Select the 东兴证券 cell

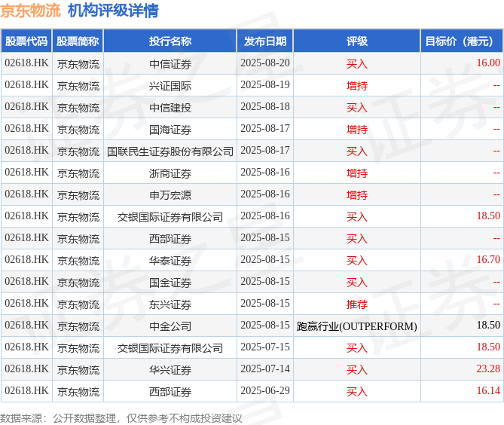(x=170, y=304)
